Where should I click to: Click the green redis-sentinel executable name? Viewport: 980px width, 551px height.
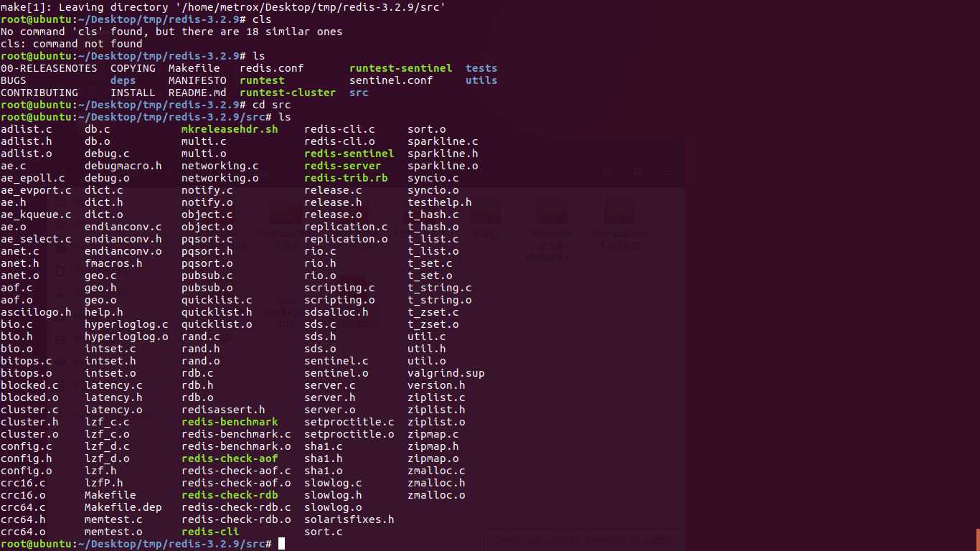349,154
